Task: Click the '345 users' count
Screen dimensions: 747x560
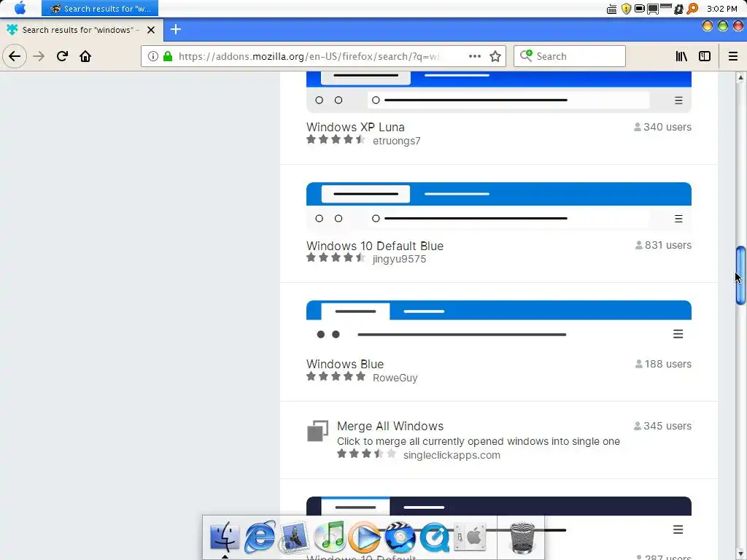Action: (662, 426)
